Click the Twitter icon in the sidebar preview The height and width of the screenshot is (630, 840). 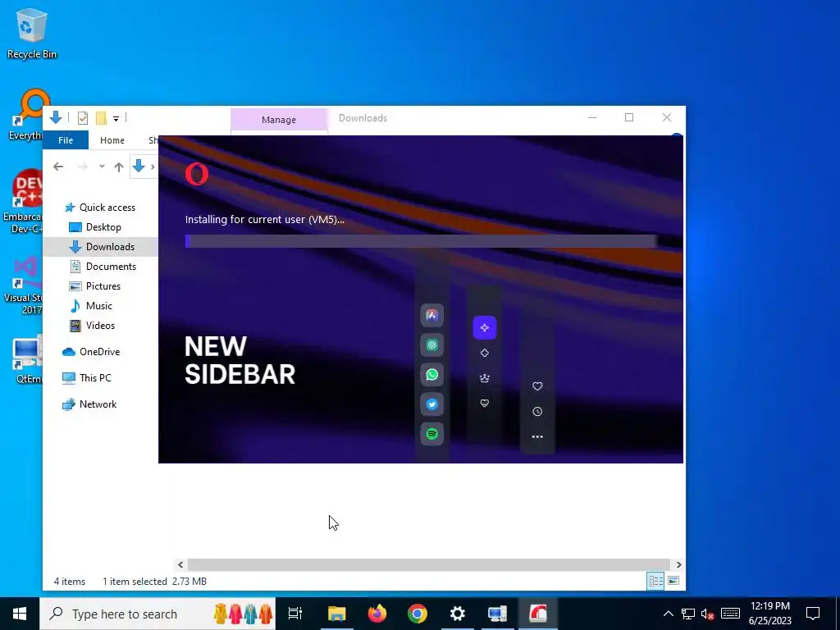coord(431,404)
